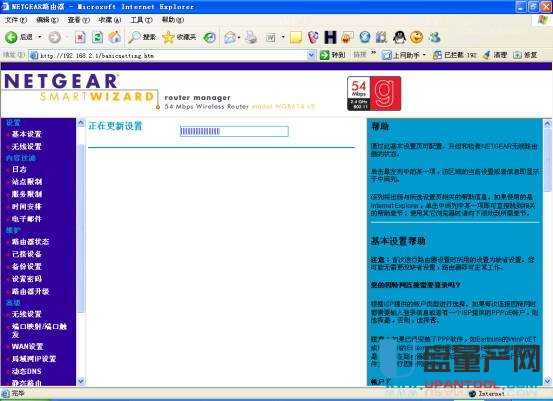Open the 查看(V) menu

[79, 20]
